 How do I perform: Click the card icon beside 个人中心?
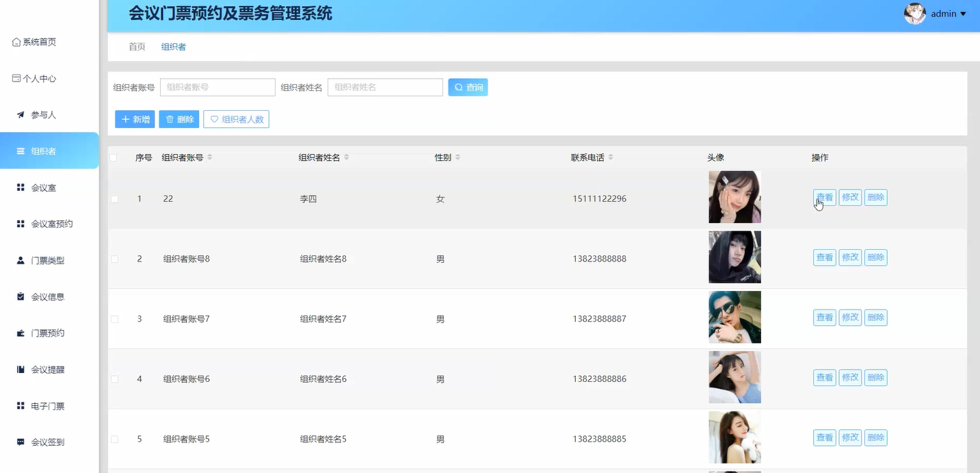tap(16, 79)
